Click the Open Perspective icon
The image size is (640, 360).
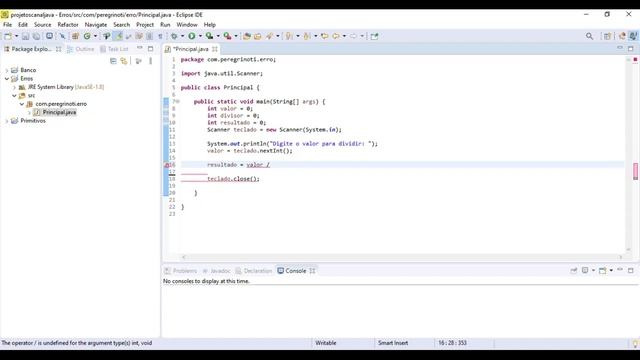click(607, 36)
